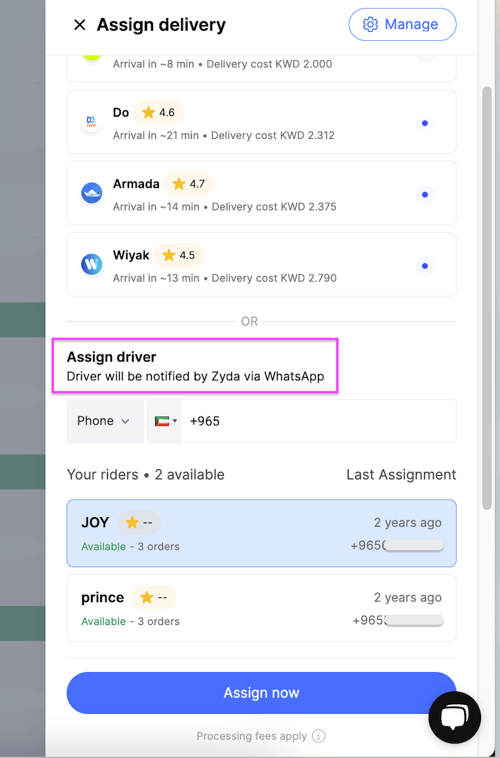This screenshot has height=758, width=500.
Task: Select the Do delivery radio button
Action: tap(425, 123)
